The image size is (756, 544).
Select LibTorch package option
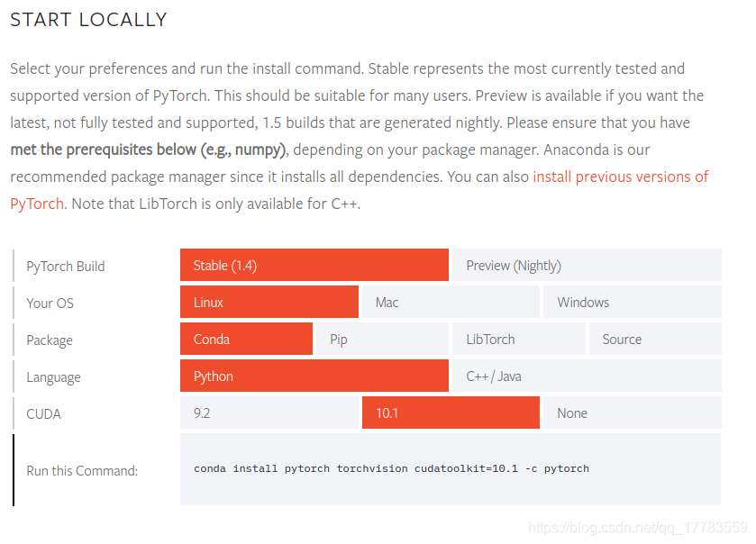click(x=518, y=339)
